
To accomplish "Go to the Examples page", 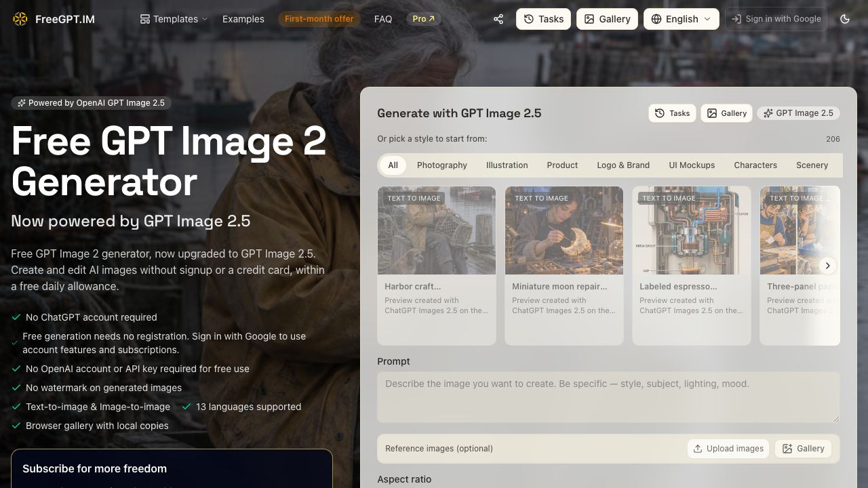I will 243,19.
